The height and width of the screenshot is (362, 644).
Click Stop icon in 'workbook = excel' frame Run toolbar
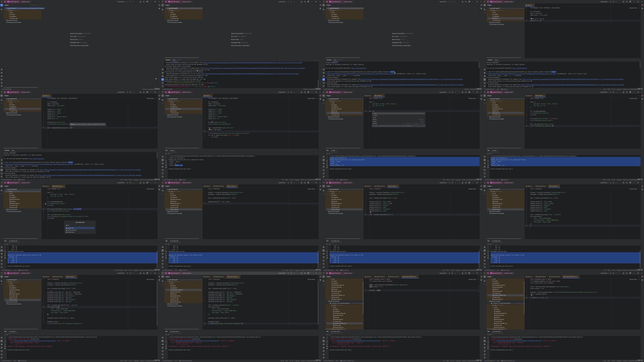point(329,335)
